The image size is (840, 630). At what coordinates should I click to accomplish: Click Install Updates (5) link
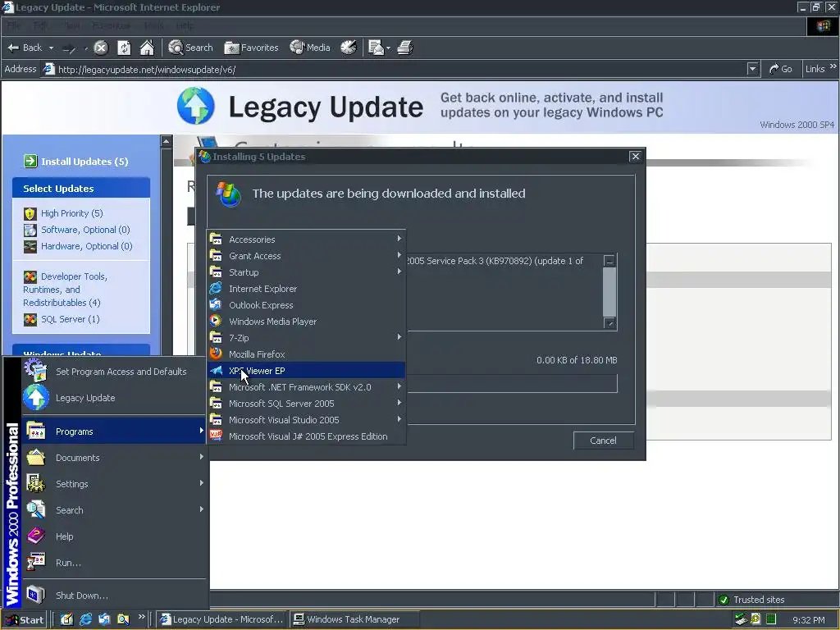tap(84, 162)
